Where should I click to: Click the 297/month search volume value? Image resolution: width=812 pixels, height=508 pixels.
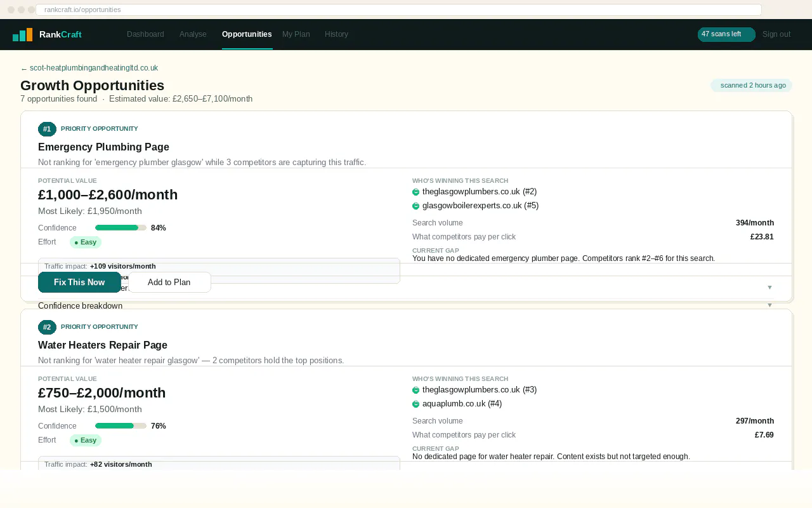[x=755, y=421]
